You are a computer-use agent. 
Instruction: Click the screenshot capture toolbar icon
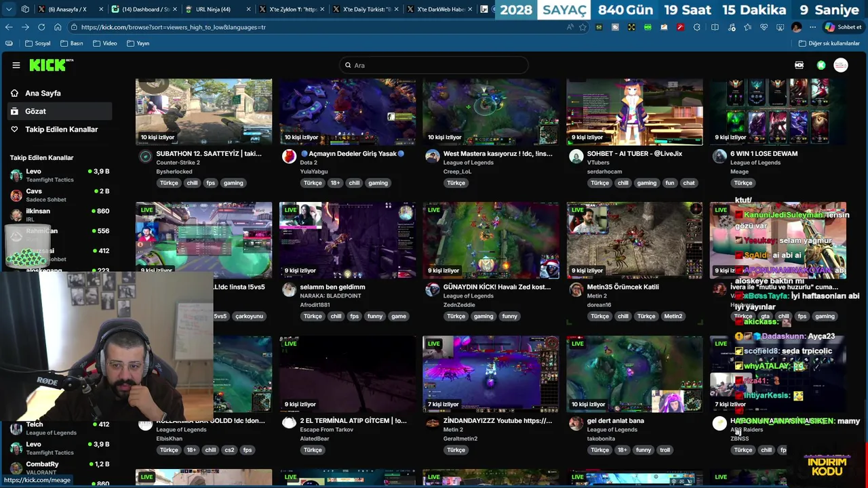coord(780,27)
